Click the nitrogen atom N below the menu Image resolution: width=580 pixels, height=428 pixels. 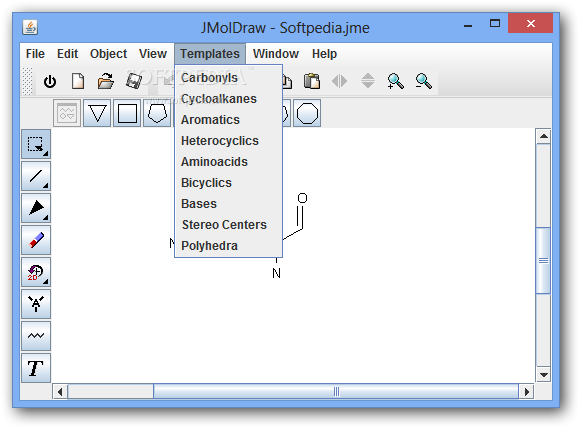point(276,273)
